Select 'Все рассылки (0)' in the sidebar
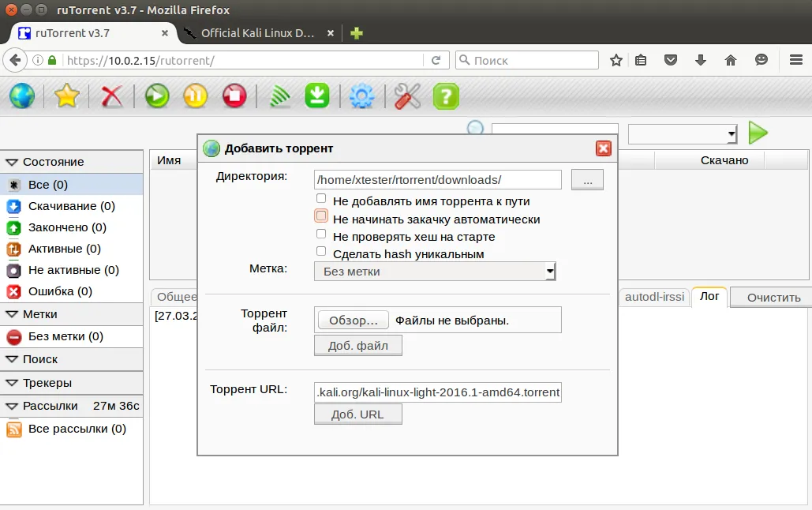812x510 pixels. click(x=72, y=429)
